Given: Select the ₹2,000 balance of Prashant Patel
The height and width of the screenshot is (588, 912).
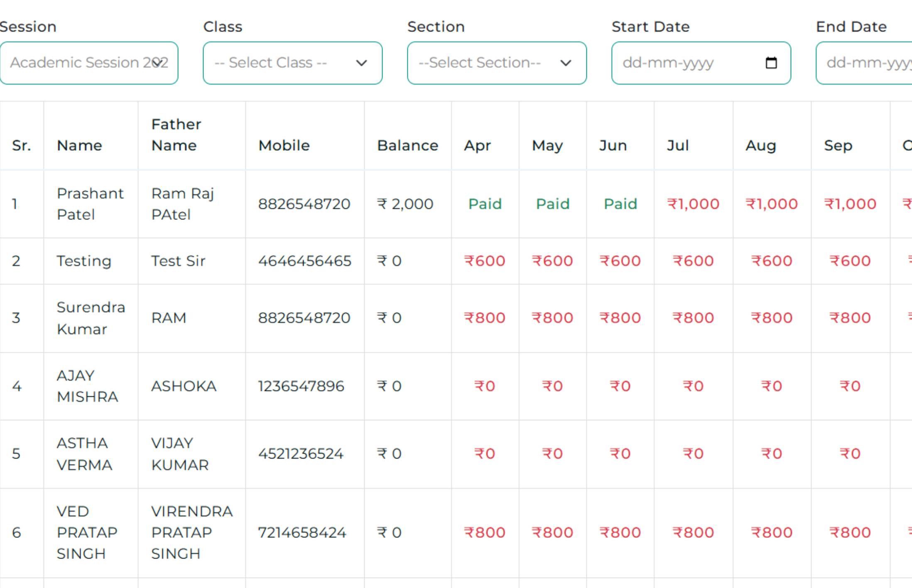Looking at the screenshot, I should (406, 204).
